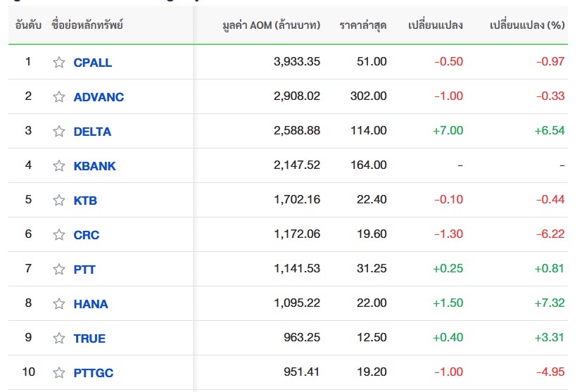The height and width of the screenshot is (392, 582).
Task: Select TRUE change +0.40
Action: [x=448, y=337]
